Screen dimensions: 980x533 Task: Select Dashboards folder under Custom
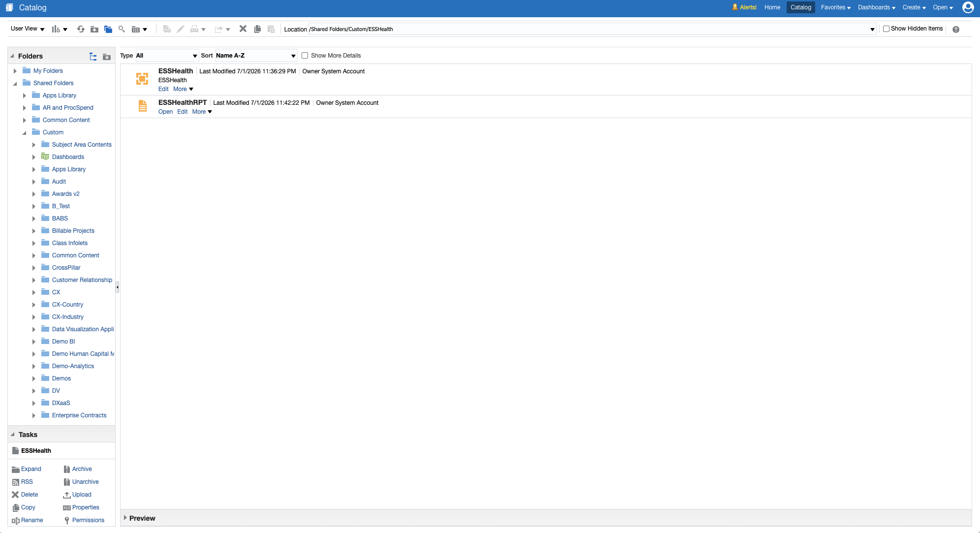click(68, 157)
